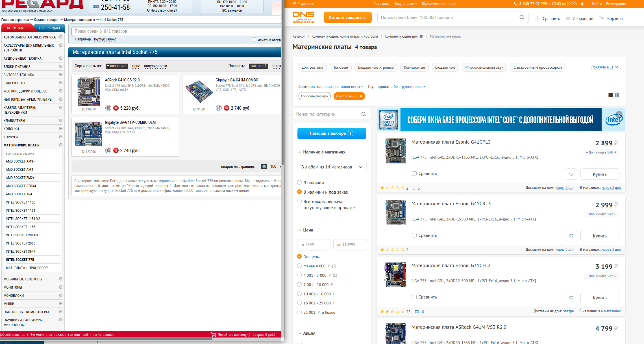
Task: Check Сравнить for Esonic G41CRL3
Action: 414,235
